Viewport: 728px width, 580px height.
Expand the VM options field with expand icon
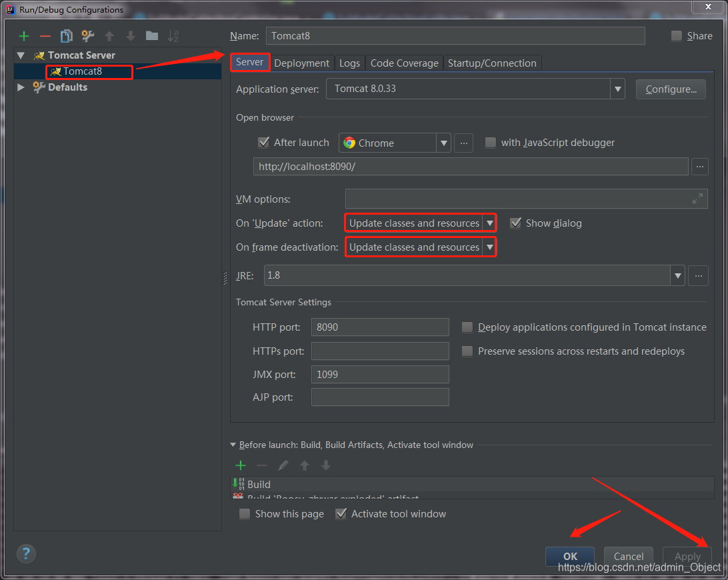697,199
